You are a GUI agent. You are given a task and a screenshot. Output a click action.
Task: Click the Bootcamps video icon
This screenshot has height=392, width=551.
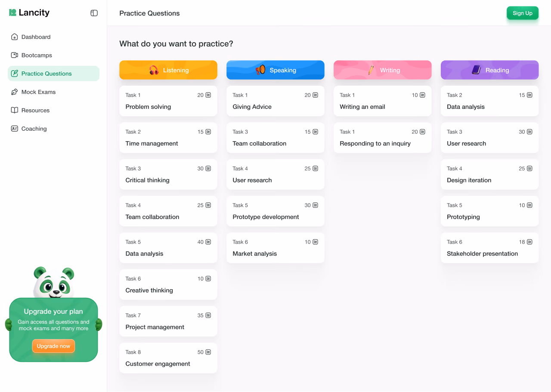[15, 55]
